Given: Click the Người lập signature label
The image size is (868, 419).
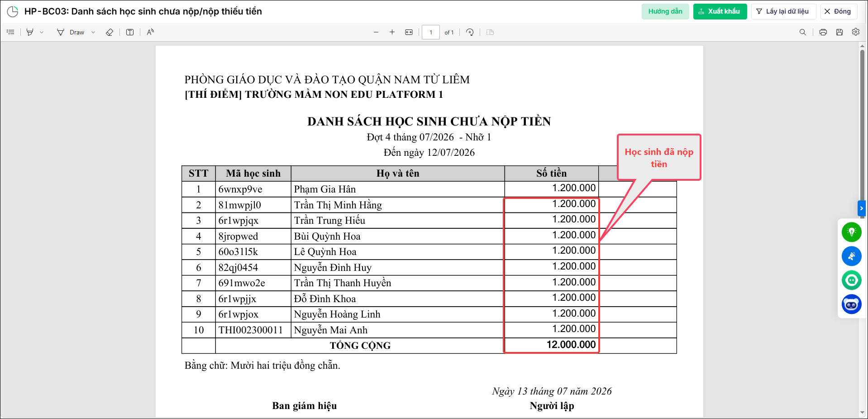Looking at the screenshot, I should tap(552, 406).
